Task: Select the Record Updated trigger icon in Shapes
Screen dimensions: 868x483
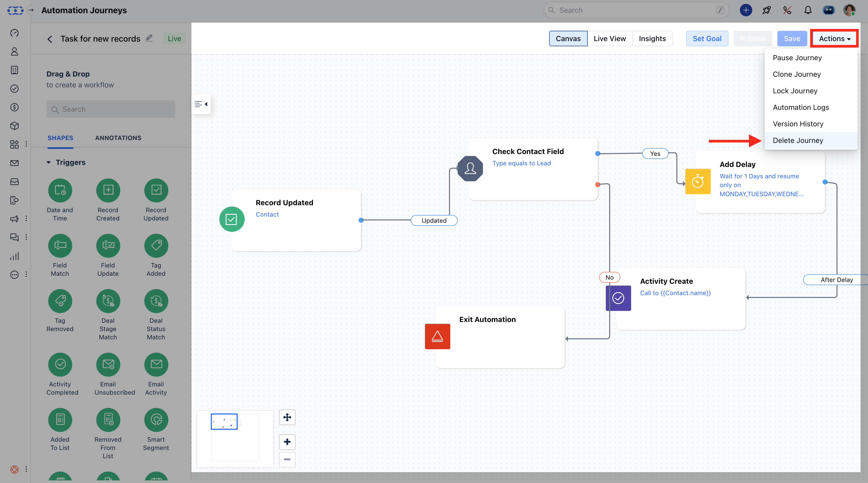Action: click(x=156, y=190)
